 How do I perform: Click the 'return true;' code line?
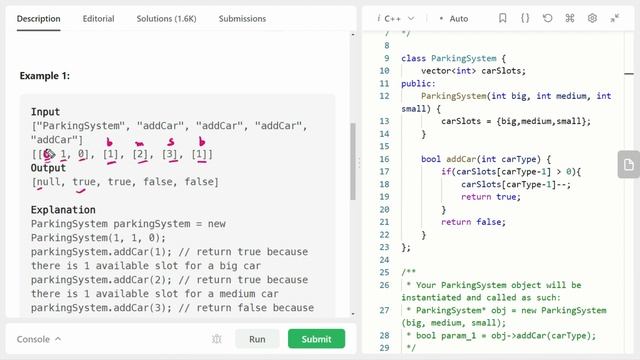tap(491, 197)
